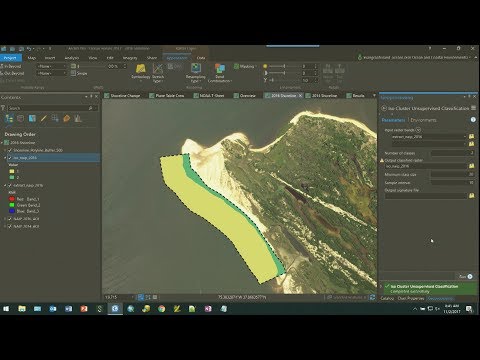Click the yellow class 1 color swatch

coord(12,171)
